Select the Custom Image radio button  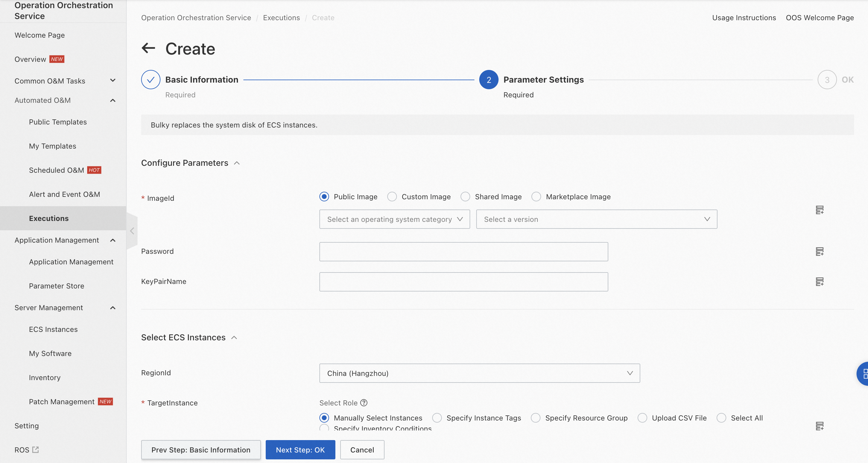pos(392,197)
